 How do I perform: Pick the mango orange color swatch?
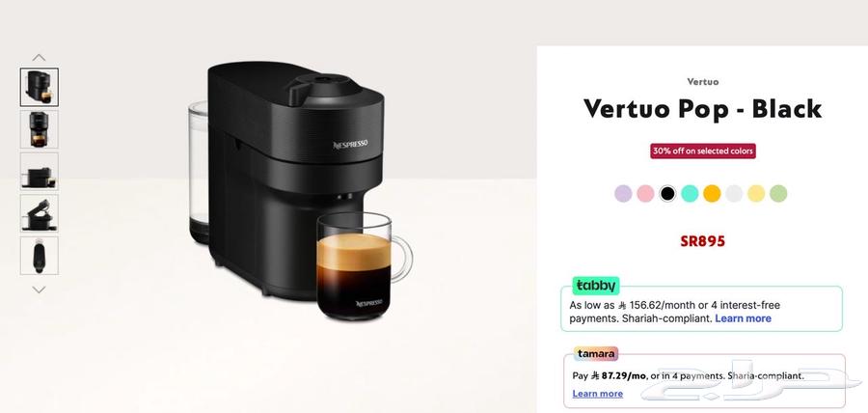tap(712, 193)
